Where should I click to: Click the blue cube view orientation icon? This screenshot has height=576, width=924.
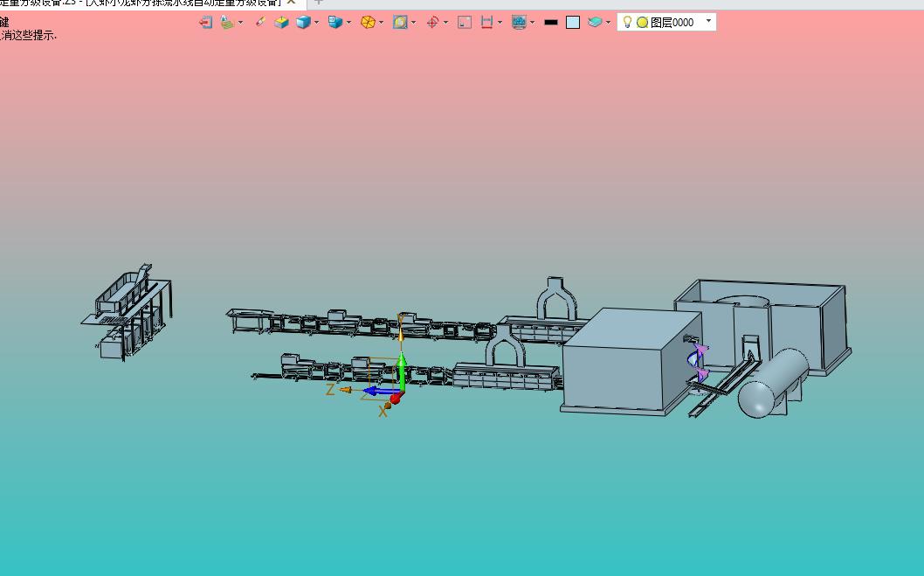coord(335,23)
